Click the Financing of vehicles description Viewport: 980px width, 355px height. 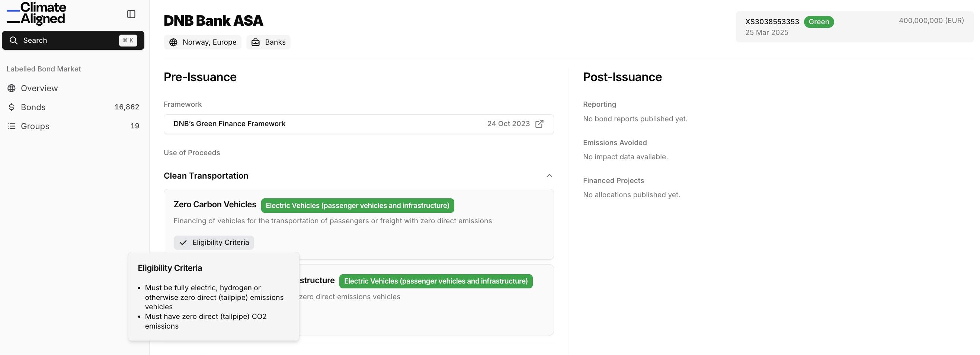click(333, 221)
